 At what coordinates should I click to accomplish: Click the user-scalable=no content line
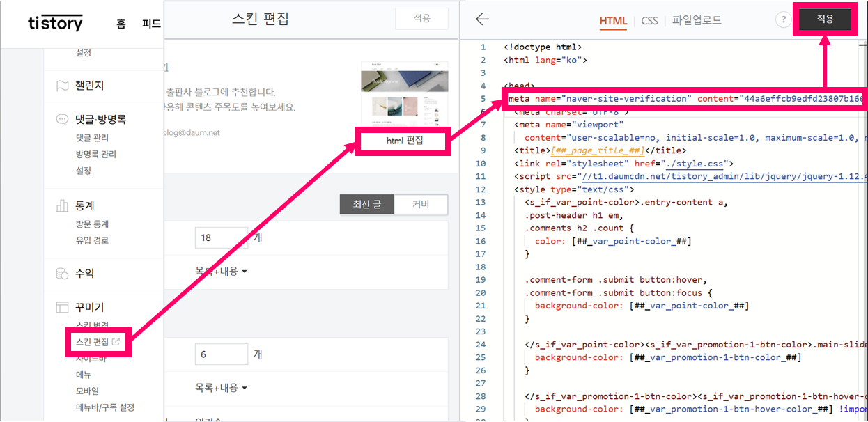click(695, 138)
